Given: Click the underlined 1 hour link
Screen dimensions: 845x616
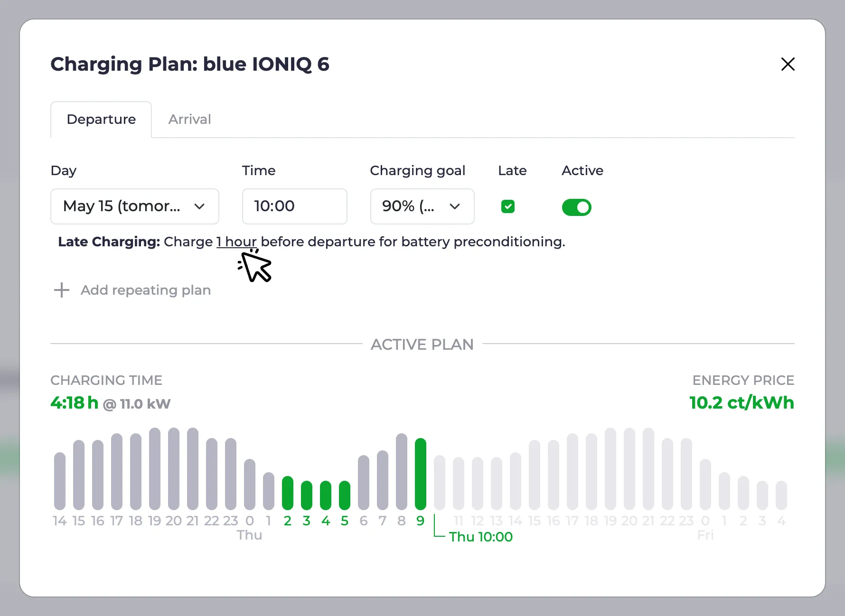Looking at the screenshot, I should pos(236,242).
